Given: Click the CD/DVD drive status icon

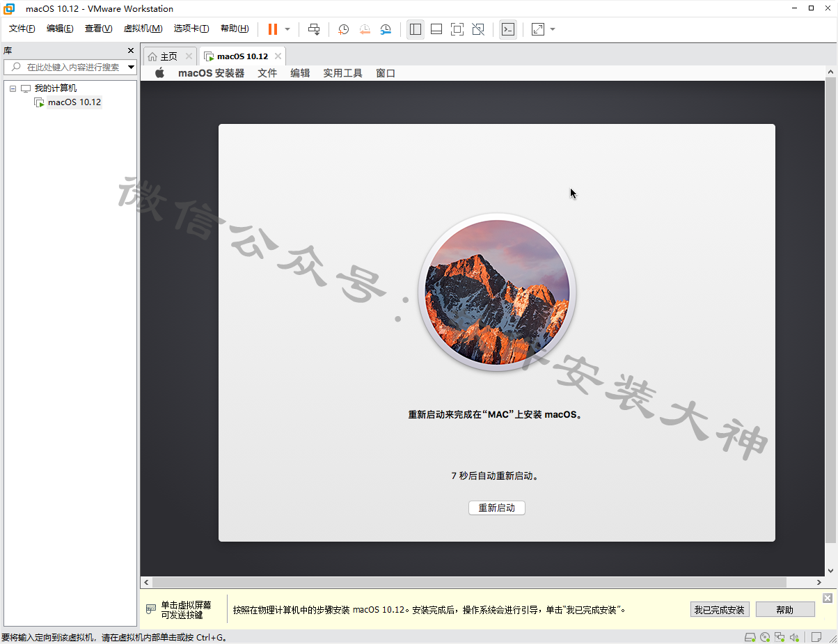Looking at the screenshot, I should [x=765, y=637].
